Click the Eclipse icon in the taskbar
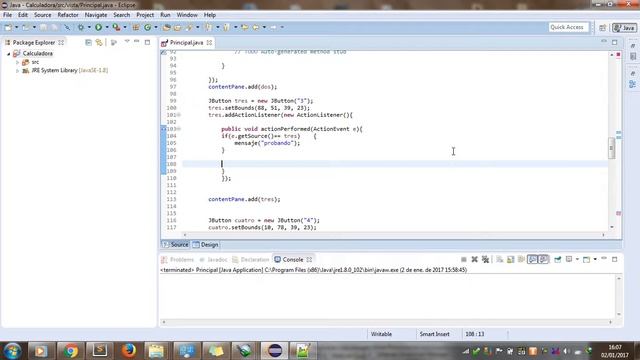640x360 pixels. [x=274, y=351]
